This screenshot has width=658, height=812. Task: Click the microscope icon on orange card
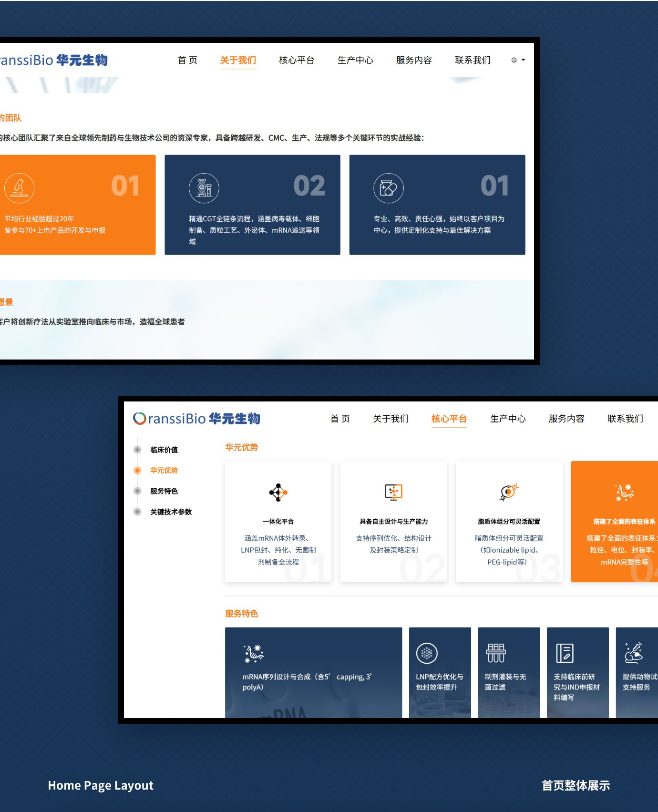click(19, 188)
